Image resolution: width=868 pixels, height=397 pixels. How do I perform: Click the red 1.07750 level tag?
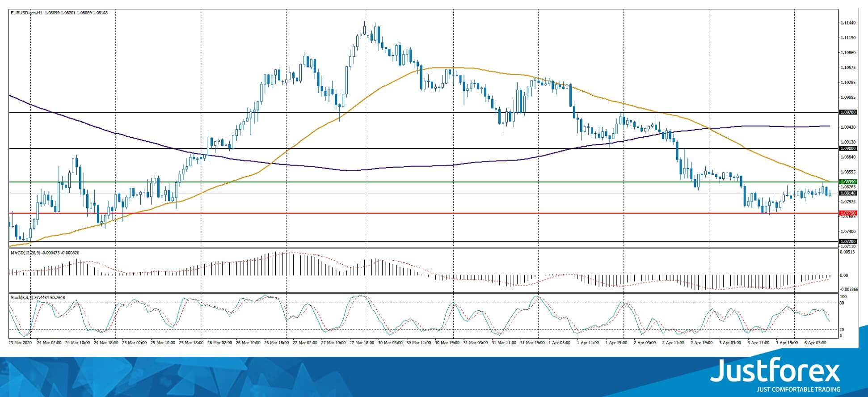(848, 213)
